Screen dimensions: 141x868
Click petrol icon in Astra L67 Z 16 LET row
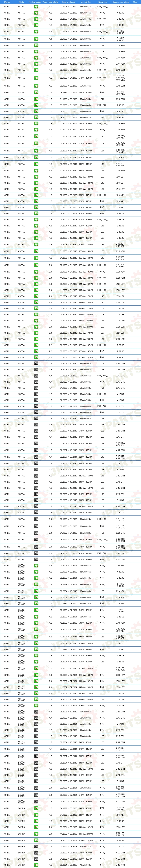coord(36,189)
